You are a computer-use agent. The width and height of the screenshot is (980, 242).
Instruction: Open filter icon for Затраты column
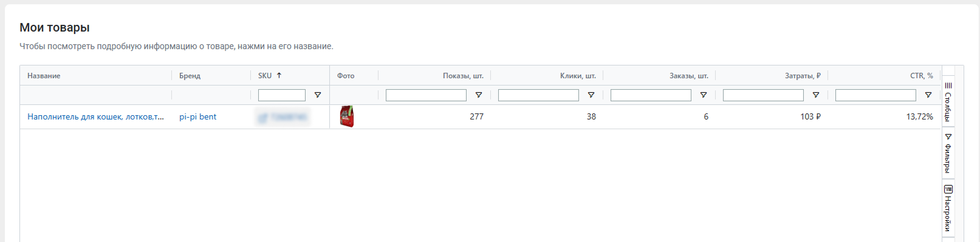[816, 95]
